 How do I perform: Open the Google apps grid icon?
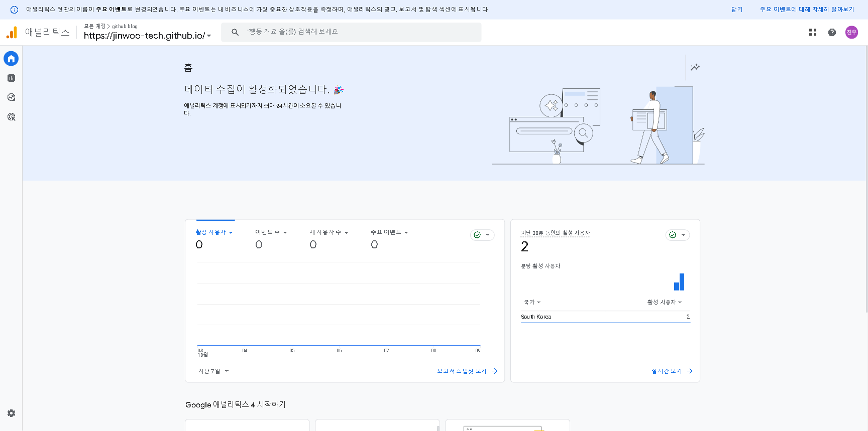point(813,32)
